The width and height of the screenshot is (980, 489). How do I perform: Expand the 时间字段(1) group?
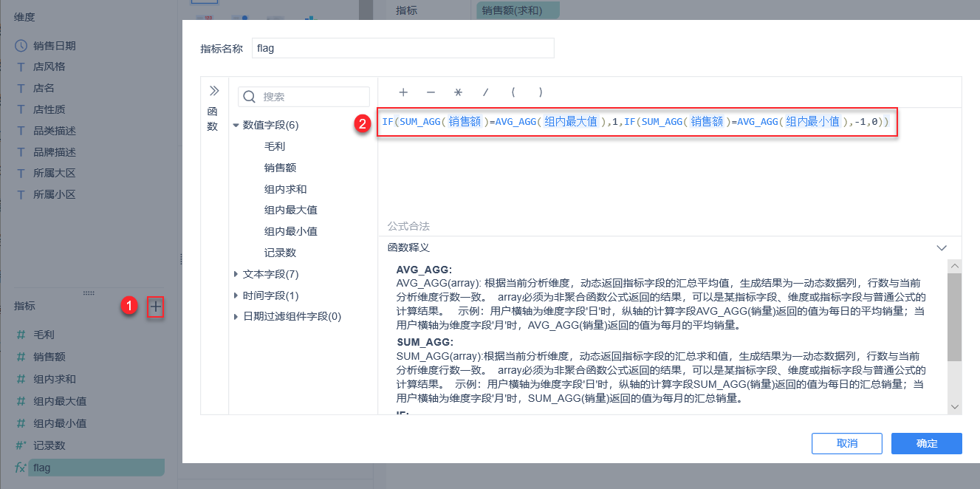click(x=236, y=295)
